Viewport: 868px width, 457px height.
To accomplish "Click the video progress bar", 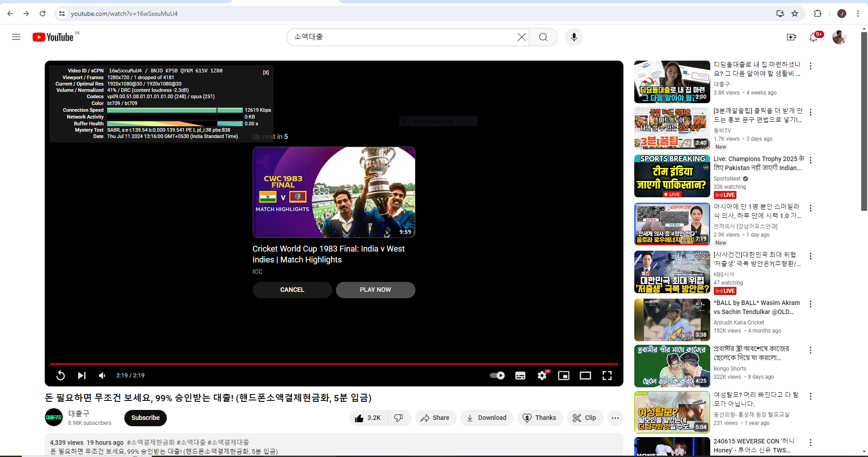I will [x=334, y=364].
